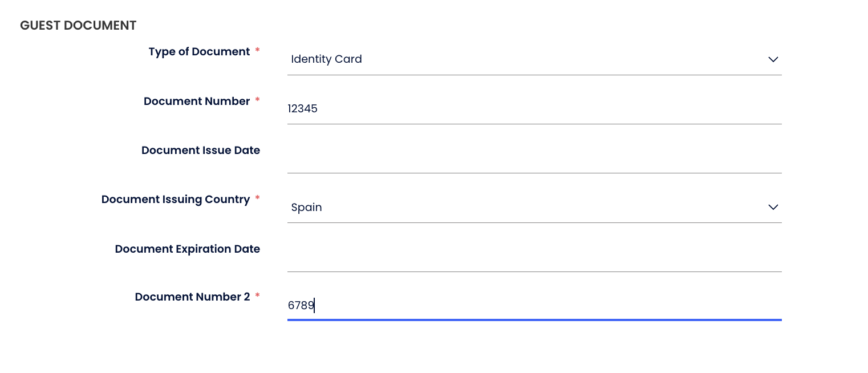Screen dimensions: 868x373
Task: Click the "Document Number" label text
Action: pos(197,102)
